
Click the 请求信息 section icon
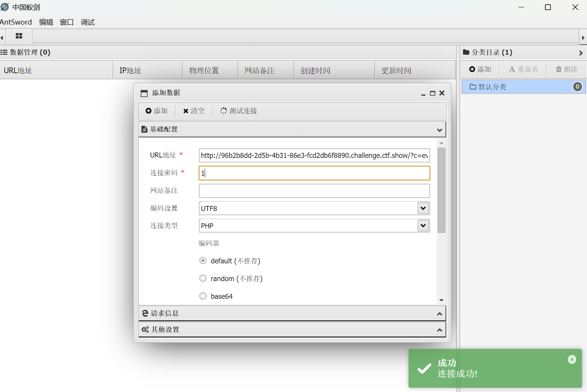145,313
